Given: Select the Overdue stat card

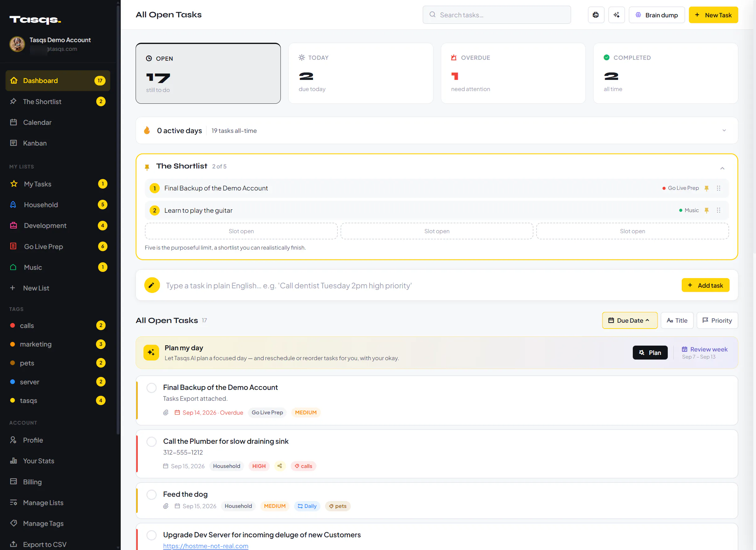Looking at the screenshot, I should (x=513, y=73).
